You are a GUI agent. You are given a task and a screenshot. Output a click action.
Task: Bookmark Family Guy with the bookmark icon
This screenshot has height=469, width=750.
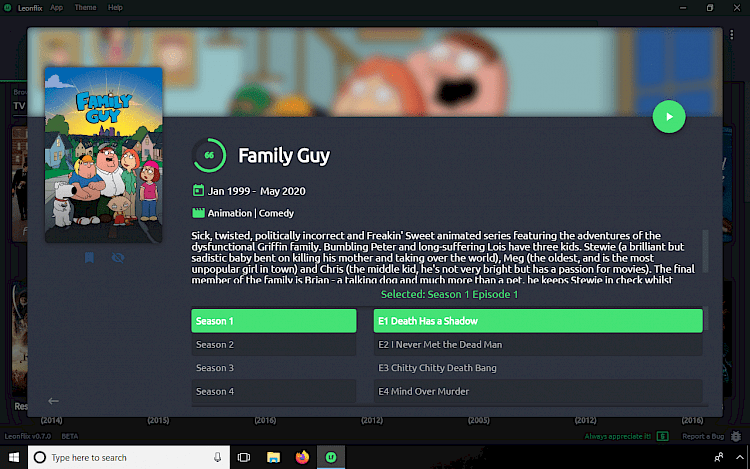tap(89, 258)
